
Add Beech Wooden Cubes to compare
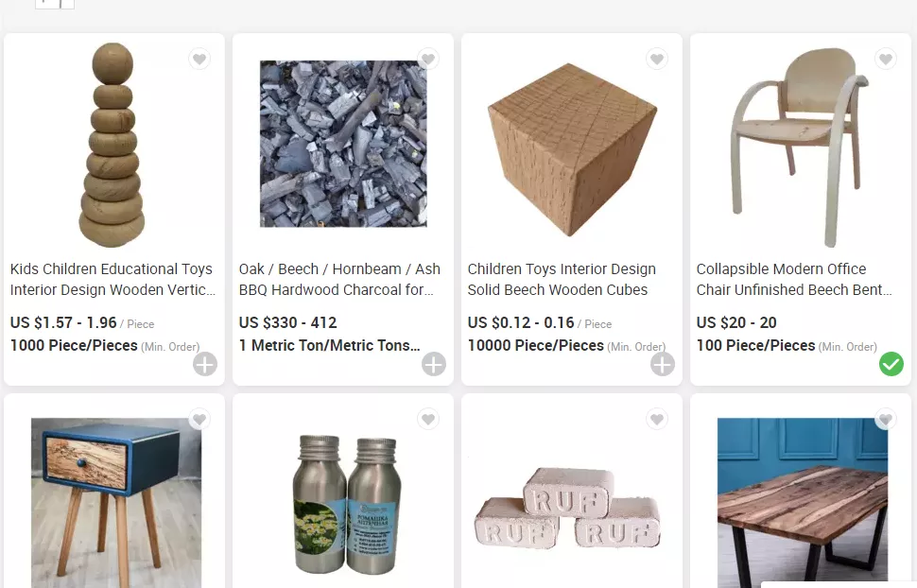662,365
